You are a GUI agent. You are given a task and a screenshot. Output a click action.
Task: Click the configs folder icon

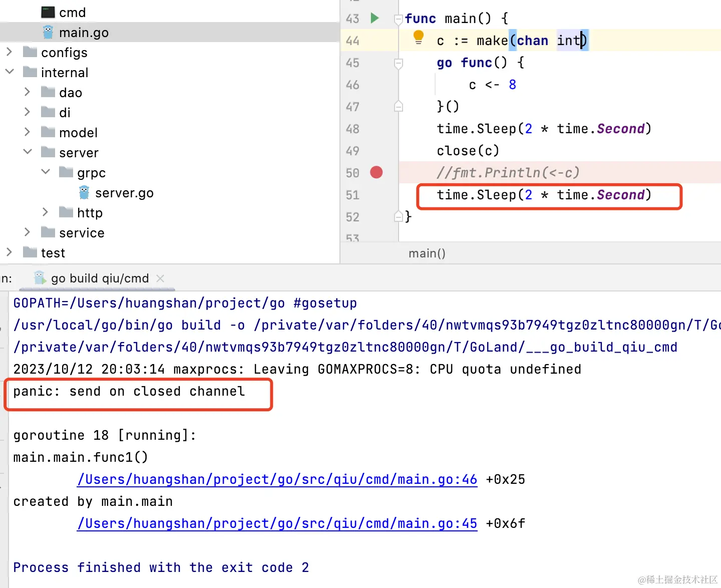[x=30, y=52]
